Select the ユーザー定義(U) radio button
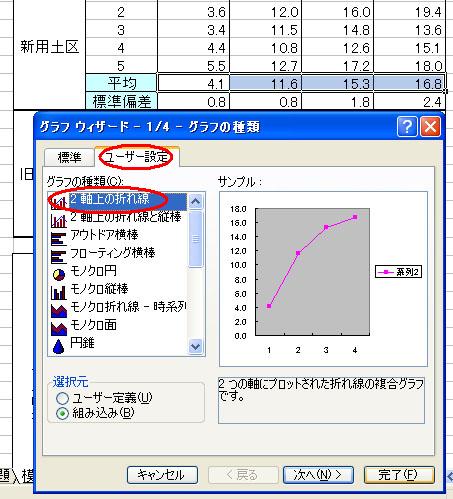This screenshot has width=453, height=499. tap(62, 398)
